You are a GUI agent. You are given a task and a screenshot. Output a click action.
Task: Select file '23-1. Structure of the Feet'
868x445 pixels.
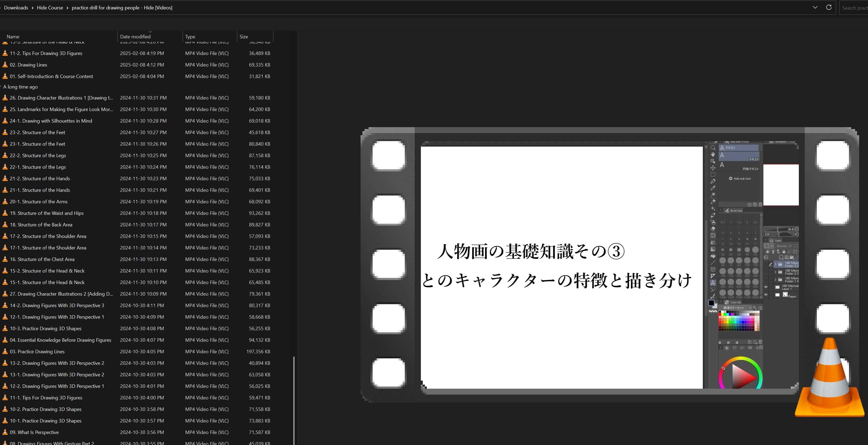(37, 144)
